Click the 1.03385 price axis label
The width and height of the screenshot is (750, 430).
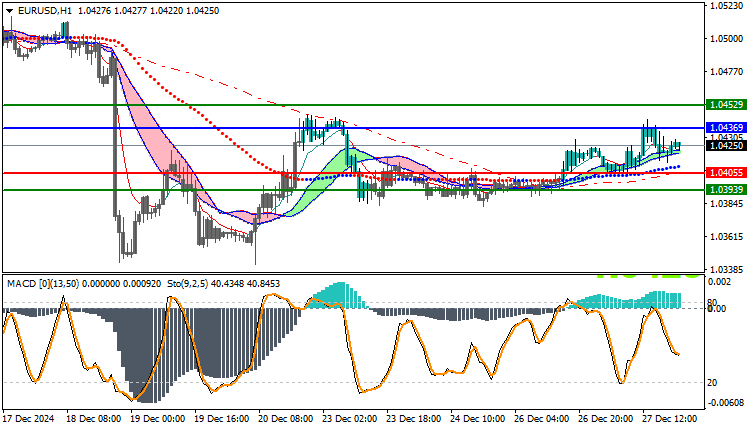click(727, 269)
